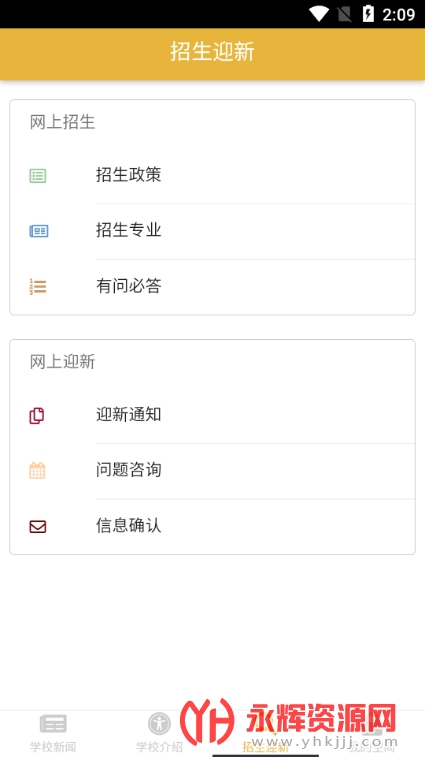Tap the 学校新闻 newspaper icon in bottom bar
This screenshot has width=425, height=757.
coord(53,724)
